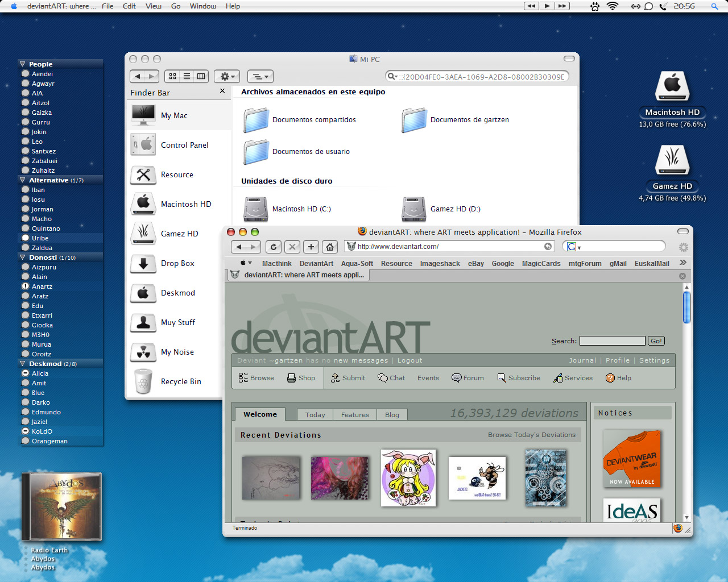The width and height of the screenshot is (728, 582).
Task: Switch to Features tab on deviantART
Action: [x=355, y=415]
